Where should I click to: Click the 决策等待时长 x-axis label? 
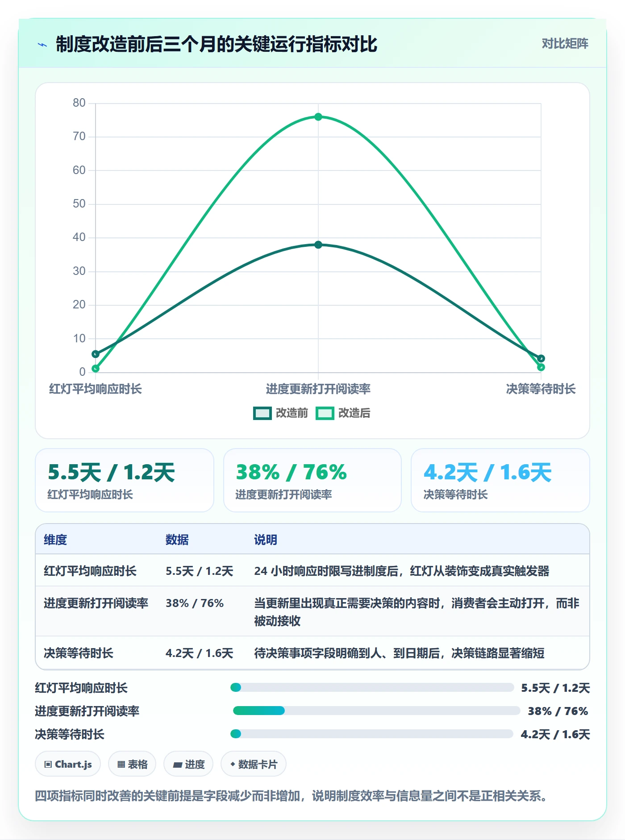tap(541, 389)
